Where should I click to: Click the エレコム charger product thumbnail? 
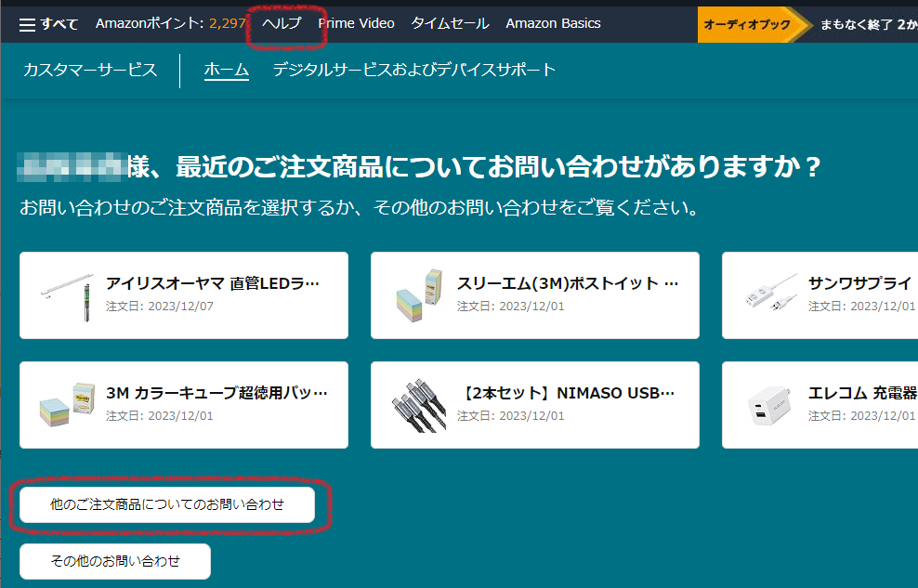tap(770, 405)
